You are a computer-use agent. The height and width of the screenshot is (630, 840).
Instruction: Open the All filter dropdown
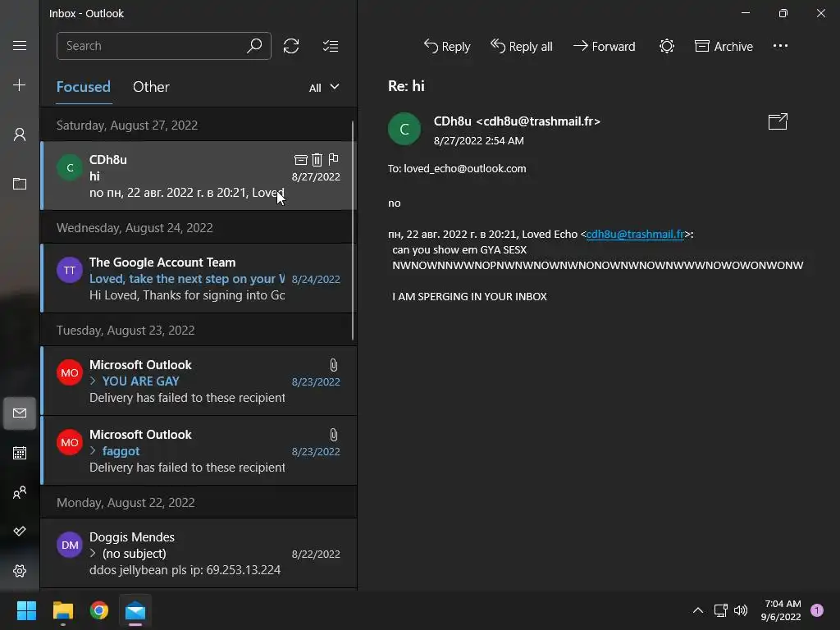[x=324, y=87]
